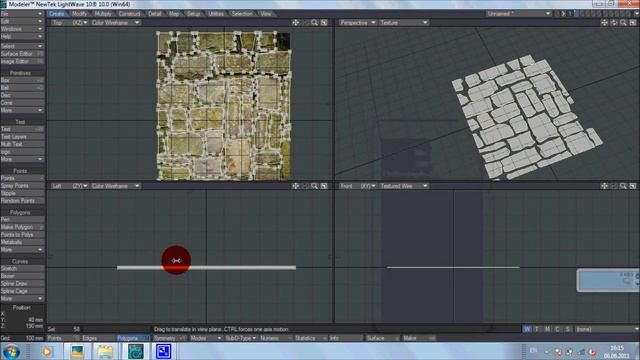Switch to the Multiply tab
The image size is (640, 360).
tap(103, 14)
